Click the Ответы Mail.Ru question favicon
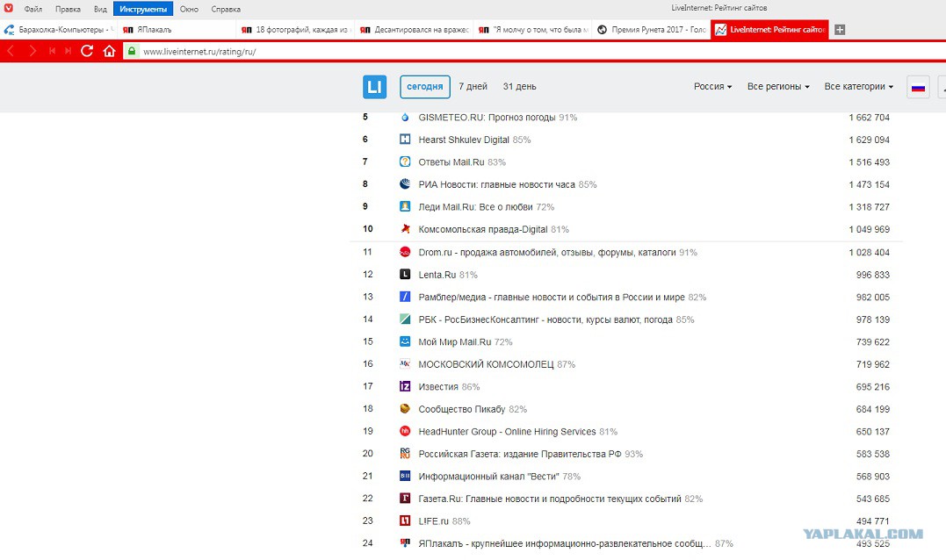The image size is (946, 560). tap(405, 162)
